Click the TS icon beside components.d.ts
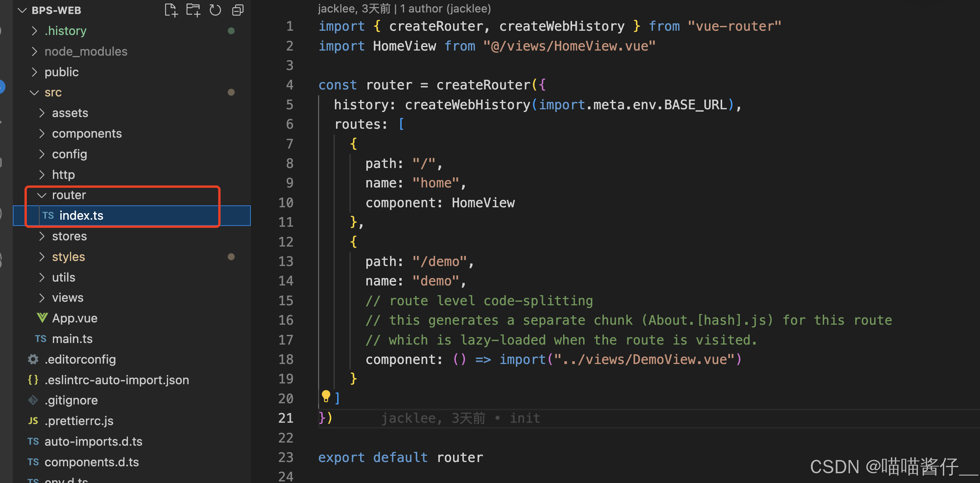Viewport: 980px width, 483px height. [33, 462]
